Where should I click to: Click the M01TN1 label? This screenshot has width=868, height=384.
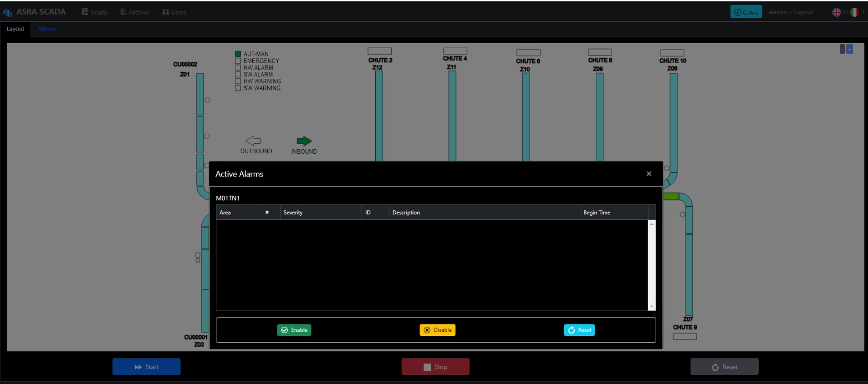(228, 198)
